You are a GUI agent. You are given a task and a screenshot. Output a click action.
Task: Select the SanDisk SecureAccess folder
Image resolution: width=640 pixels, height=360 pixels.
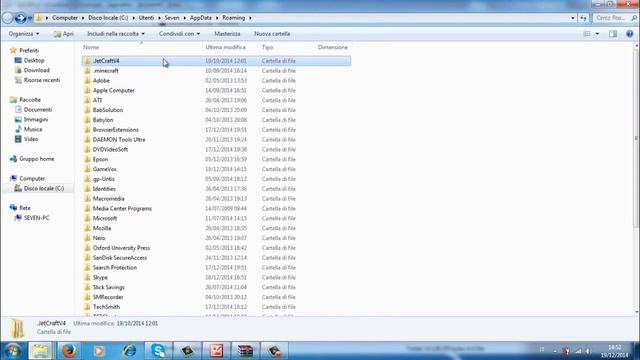pyautogui.click(x=216, y=258)
